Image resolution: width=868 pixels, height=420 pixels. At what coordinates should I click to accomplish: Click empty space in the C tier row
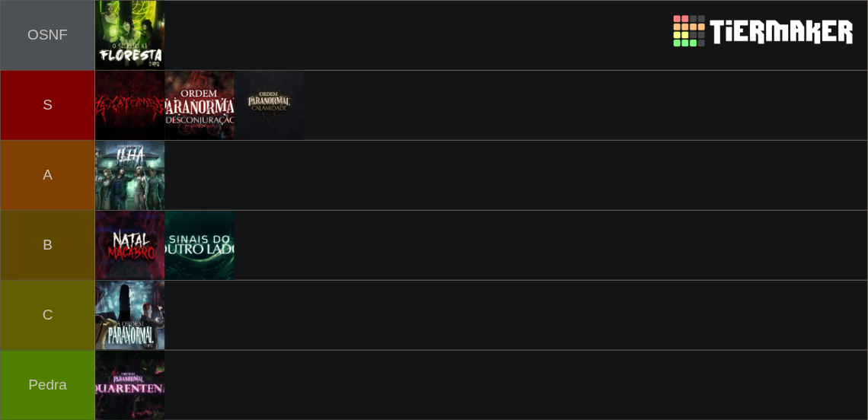click(x=516, y=315)
